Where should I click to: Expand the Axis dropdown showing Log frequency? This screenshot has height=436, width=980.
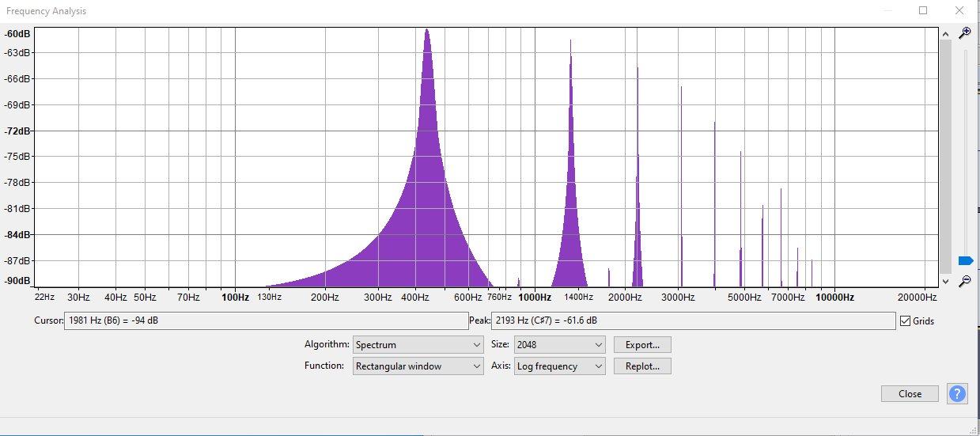(x=559, y=366)
